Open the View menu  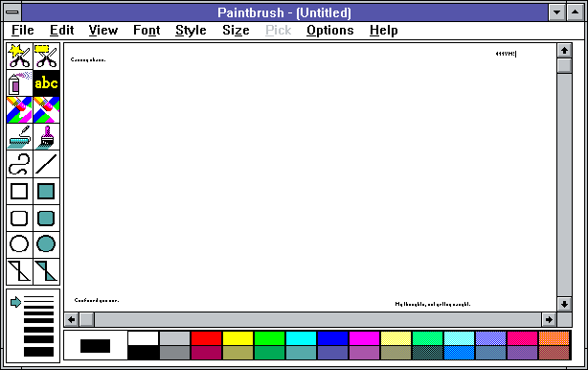click(103, 31)
